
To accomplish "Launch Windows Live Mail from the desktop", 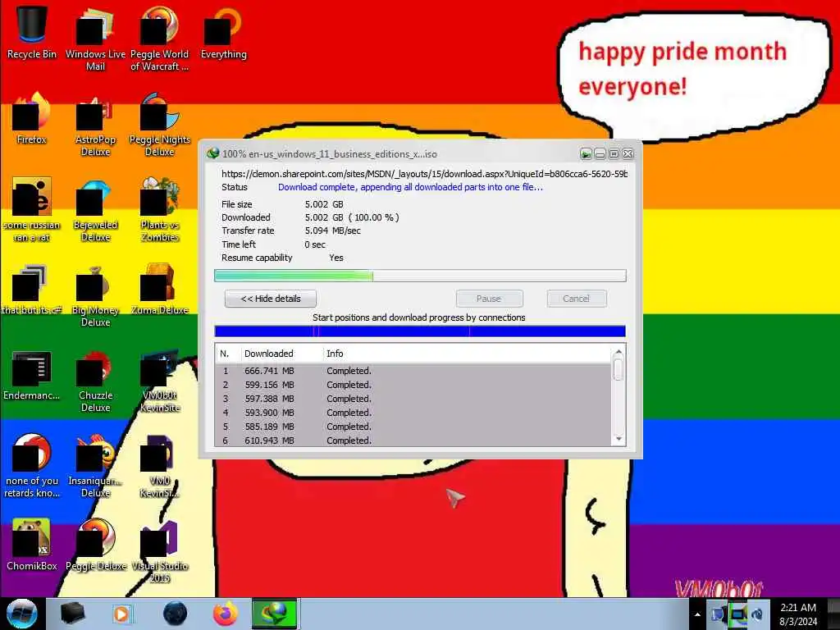I will coord(95,38).
